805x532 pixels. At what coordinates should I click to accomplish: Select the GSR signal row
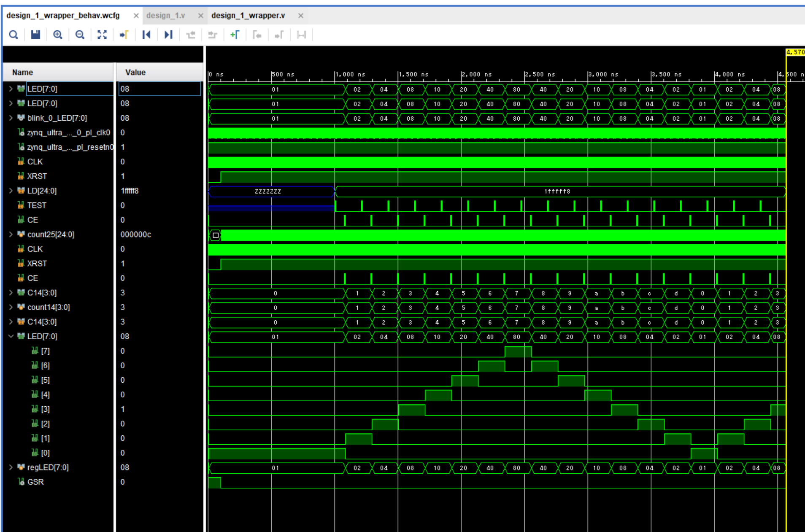(x=35, y=482)
